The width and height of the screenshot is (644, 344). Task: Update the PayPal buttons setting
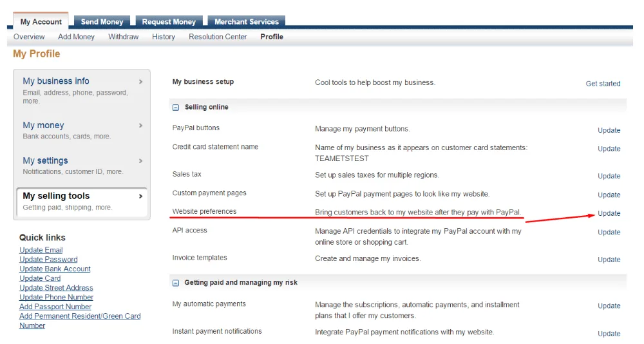(609, 130)
